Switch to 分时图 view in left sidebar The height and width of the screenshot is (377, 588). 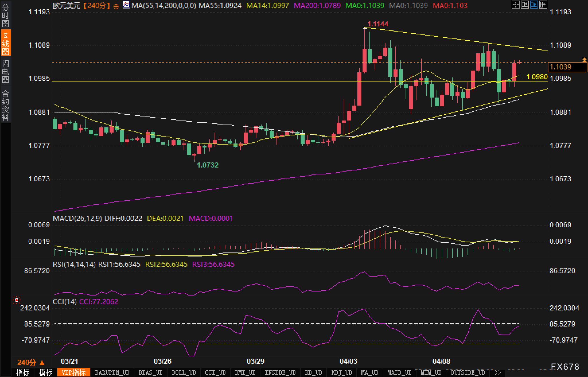(5, 15)
